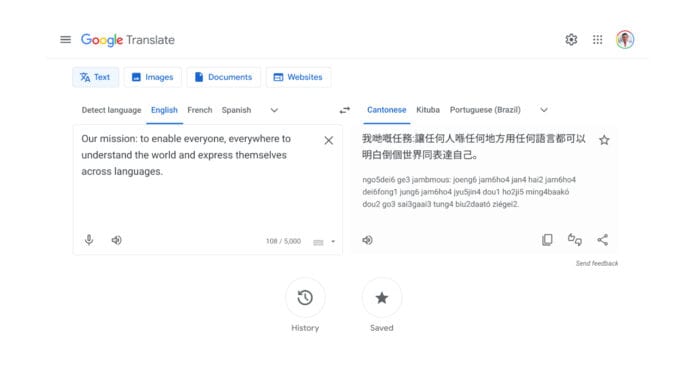Open input tools dropdown arrow

point(333,242)
